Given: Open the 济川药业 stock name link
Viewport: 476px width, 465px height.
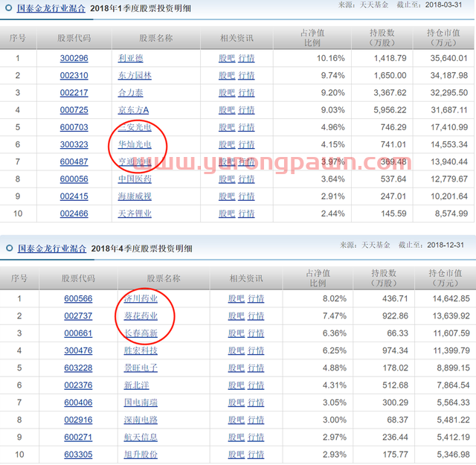Looking at the screenshot, I should pos(141,298).
